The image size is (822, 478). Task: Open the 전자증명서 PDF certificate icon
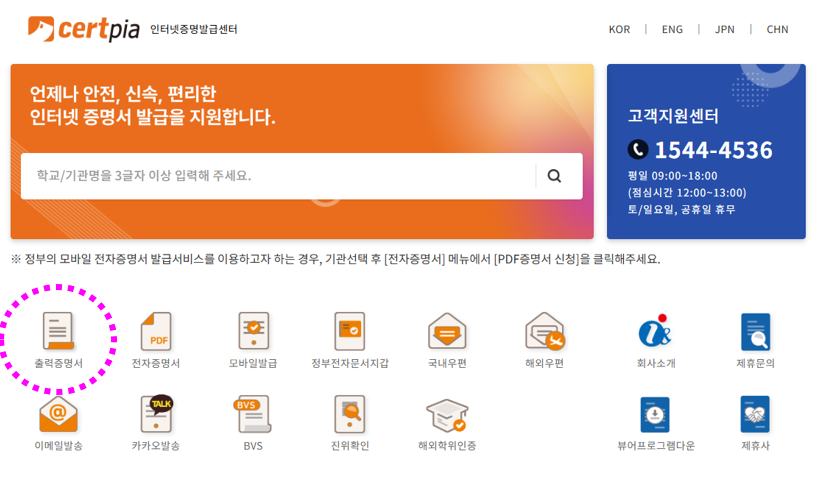point(156,331)
